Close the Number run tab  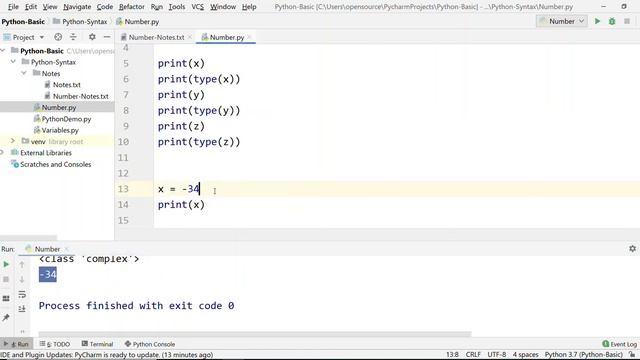tap(66, 249)
